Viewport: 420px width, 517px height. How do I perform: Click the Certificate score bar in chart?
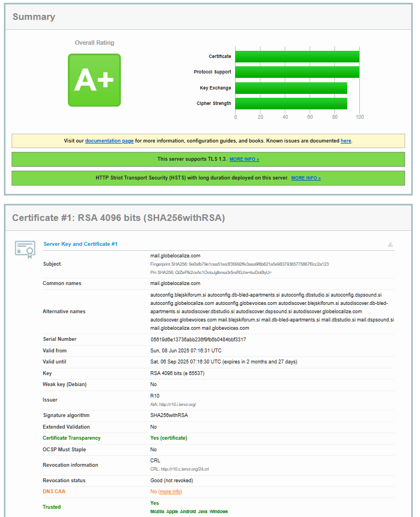click(297, 56)
